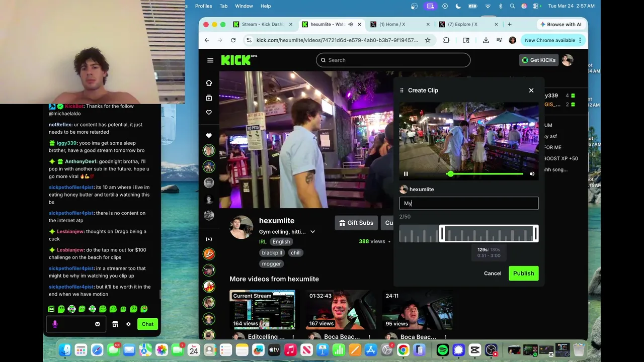
Task: Open Chrome extensions puzzle icon
Action: pyautogui.click(x=446, y=40)
